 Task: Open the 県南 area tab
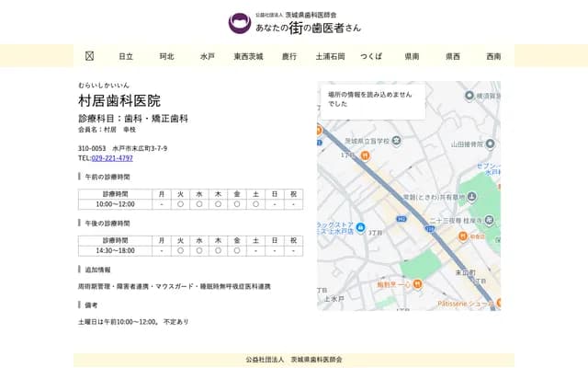pyautogui.click(x=412, y=56)
